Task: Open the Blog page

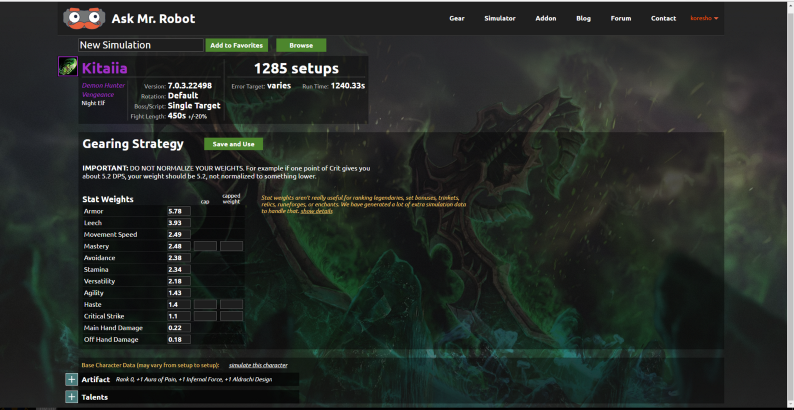Action: [583, 18]
